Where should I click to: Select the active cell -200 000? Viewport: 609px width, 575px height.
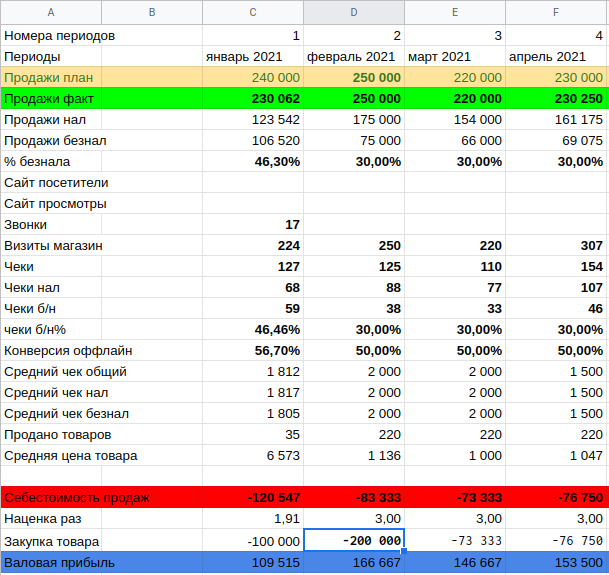[354, 540]
